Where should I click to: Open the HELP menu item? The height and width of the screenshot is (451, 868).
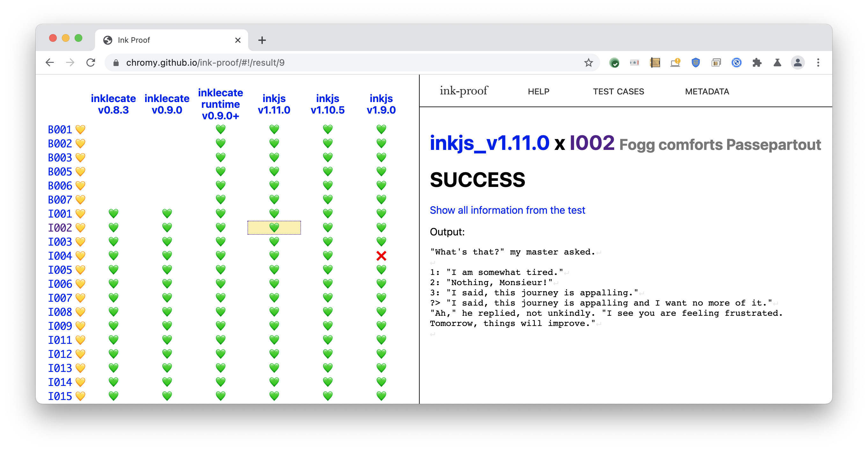[x=538, y=91]
